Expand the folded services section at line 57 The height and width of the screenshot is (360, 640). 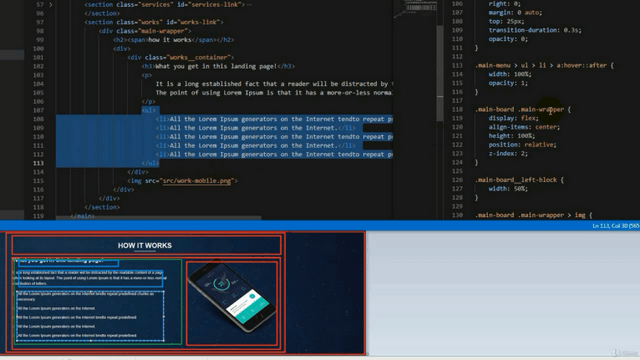51,4
